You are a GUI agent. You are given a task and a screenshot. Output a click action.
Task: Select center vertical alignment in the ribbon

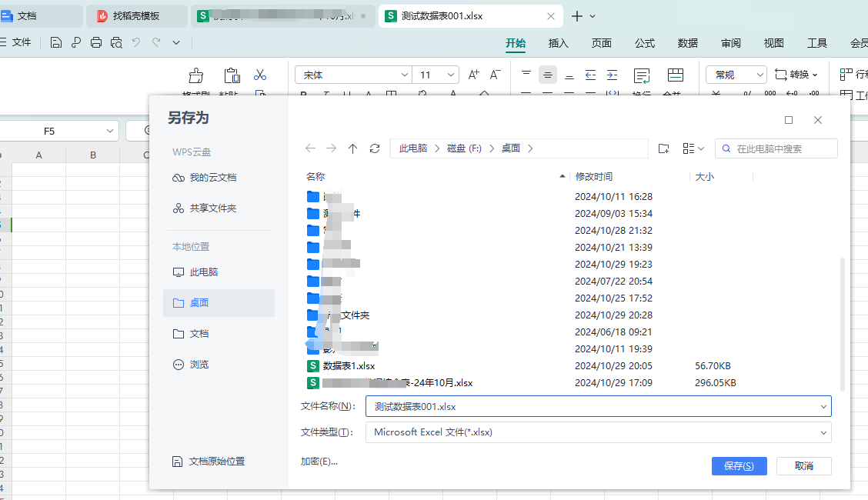tap(547, 75)
